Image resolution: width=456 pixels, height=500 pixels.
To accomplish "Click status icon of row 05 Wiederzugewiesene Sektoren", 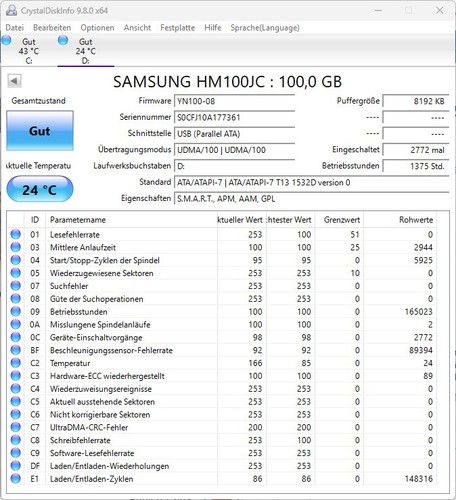I will coord(15,273).
